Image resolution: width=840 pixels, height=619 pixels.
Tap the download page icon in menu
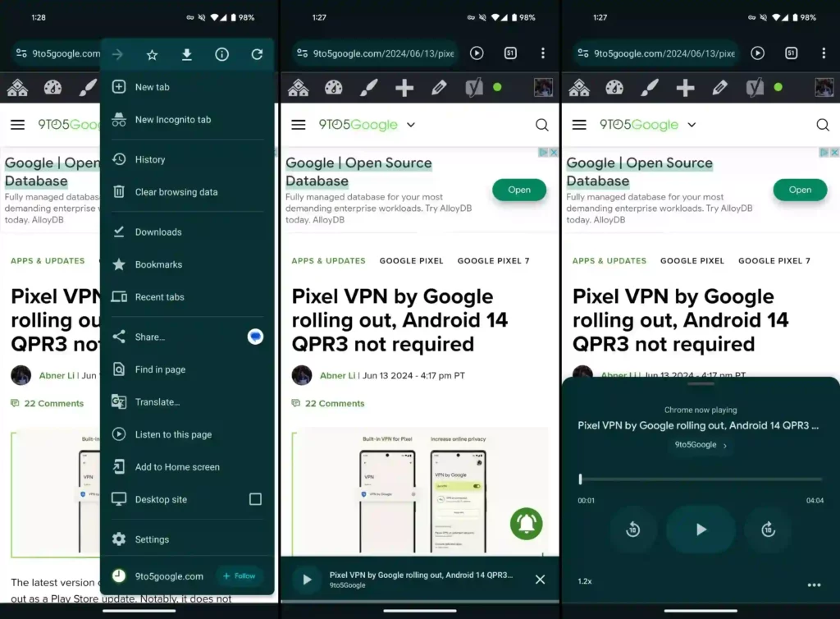point(187,54)
